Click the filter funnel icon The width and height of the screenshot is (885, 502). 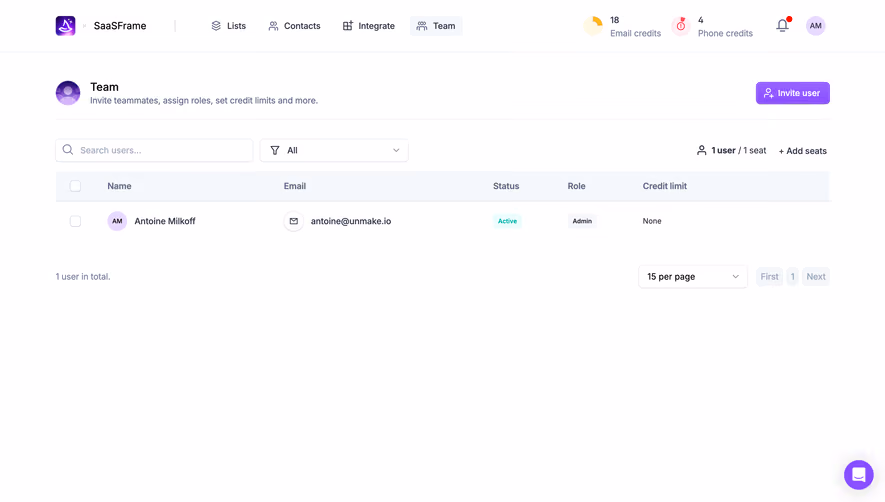click(x=275, y=150)
